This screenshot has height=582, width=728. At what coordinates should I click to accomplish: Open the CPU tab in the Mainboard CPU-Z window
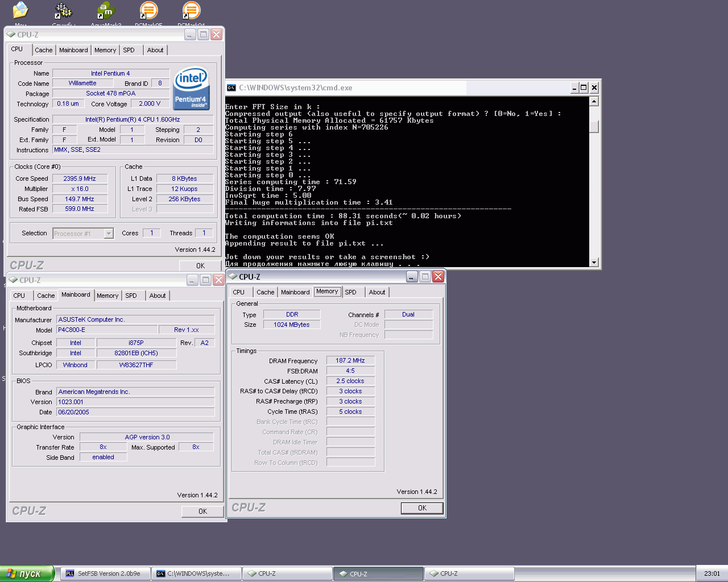pos(19,296)
